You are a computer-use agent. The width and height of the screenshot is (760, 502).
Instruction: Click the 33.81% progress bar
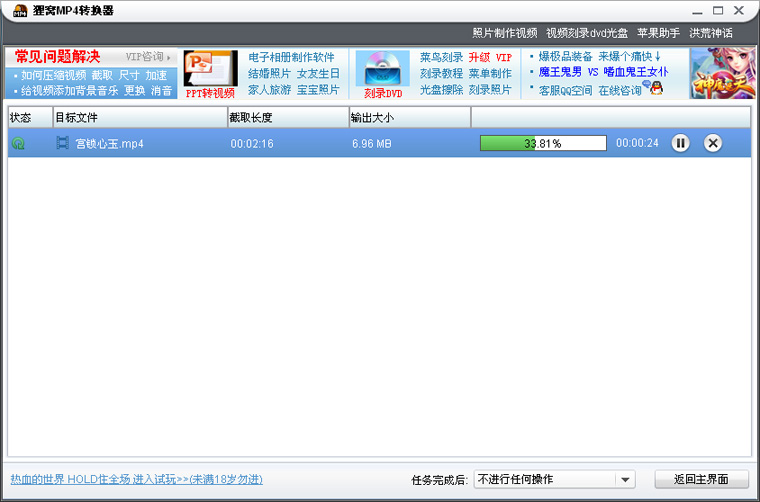[x=543, y=143]
